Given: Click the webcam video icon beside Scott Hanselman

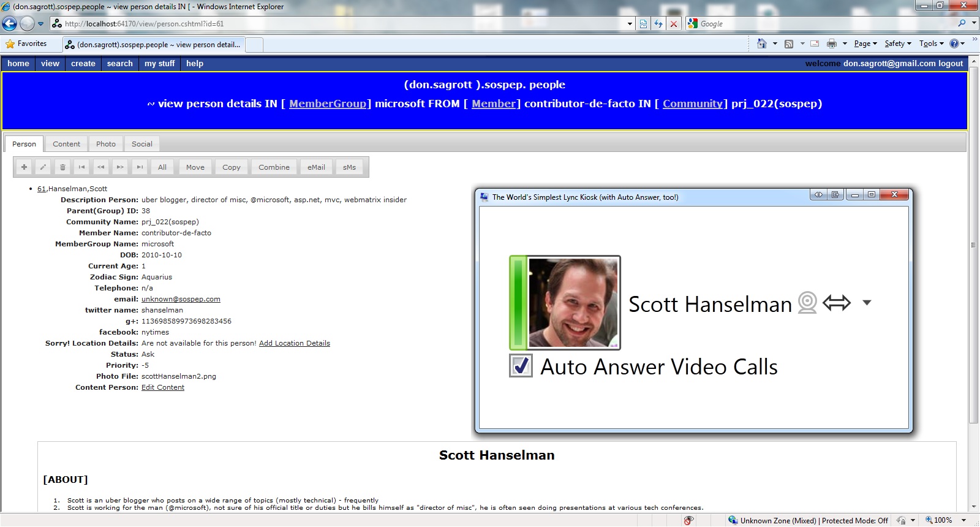Looking at the screenshot, I should pyautogui.click(x=807, y=302).
